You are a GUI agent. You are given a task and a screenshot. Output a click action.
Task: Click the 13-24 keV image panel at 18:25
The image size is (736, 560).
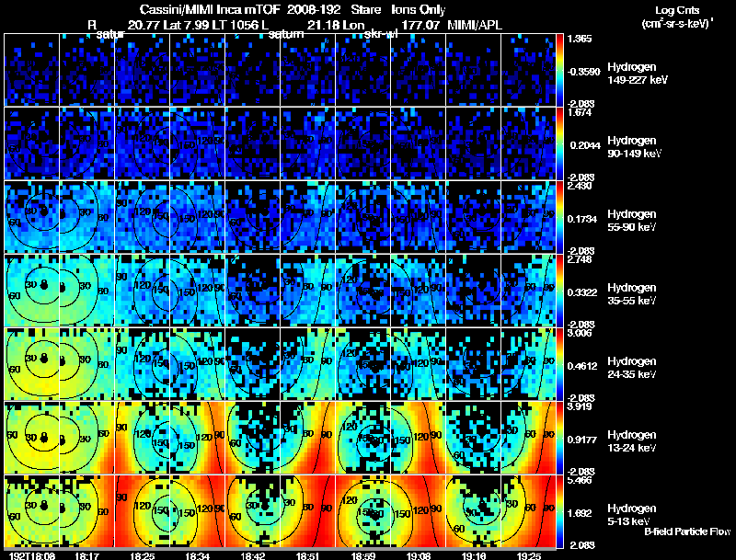point(143,438)
